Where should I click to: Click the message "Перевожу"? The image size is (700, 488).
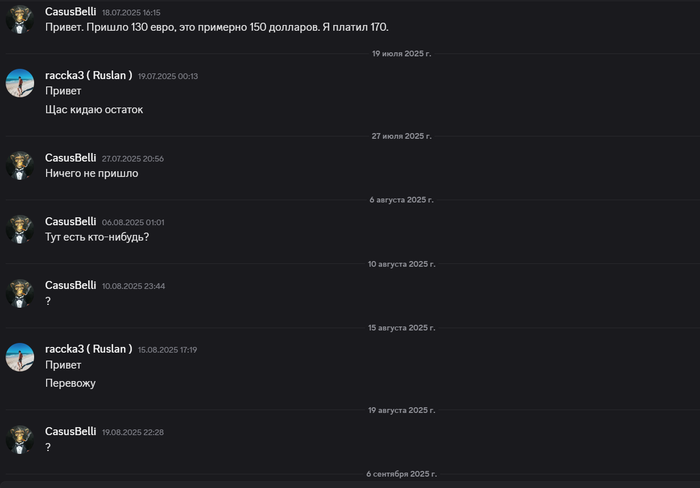71,383
